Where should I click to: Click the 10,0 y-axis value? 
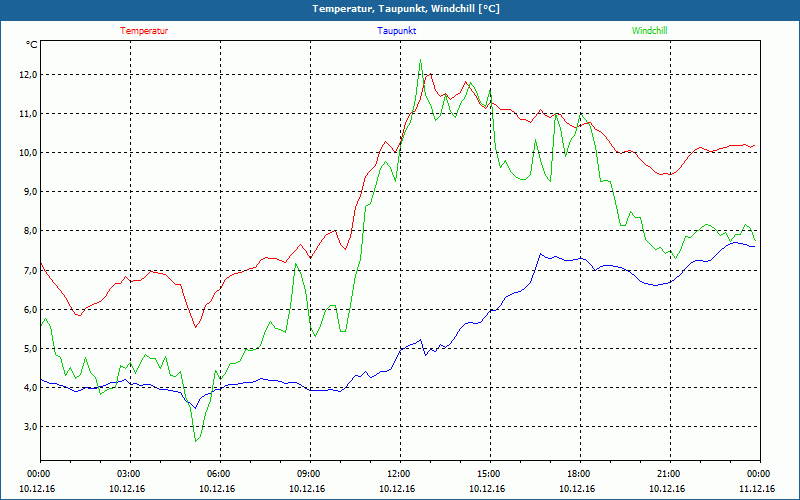point(29,153)
